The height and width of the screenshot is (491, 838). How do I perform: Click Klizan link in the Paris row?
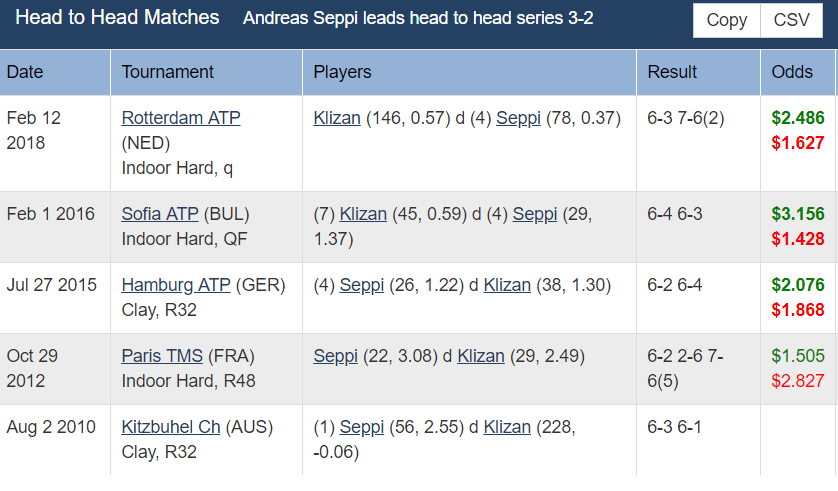coord(481,356)
